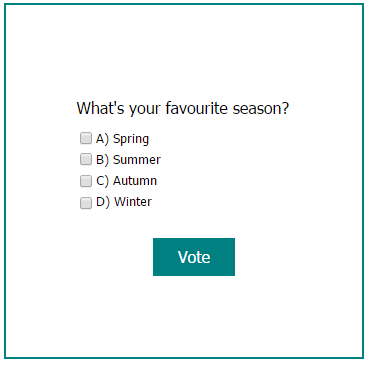Click the word "favourite" in the question
The width and height of the screenshot is (369, 365).
pos(196,108)
